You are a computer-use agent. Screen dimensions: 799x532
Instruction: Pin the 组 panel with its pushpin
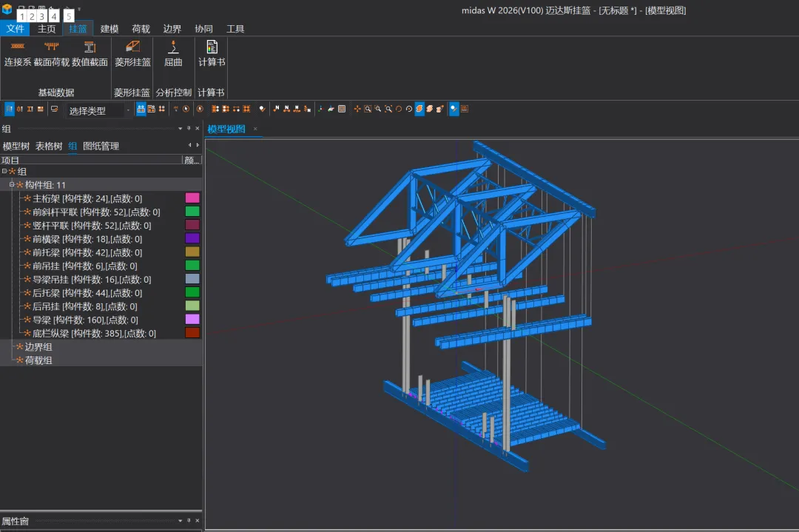189,129
